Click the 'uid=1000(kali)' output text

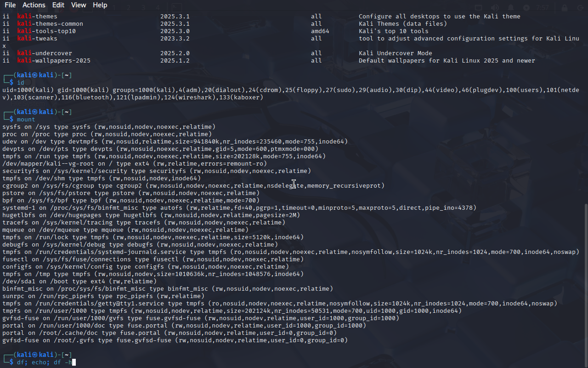pyautogui.click(x=28, y=90)
